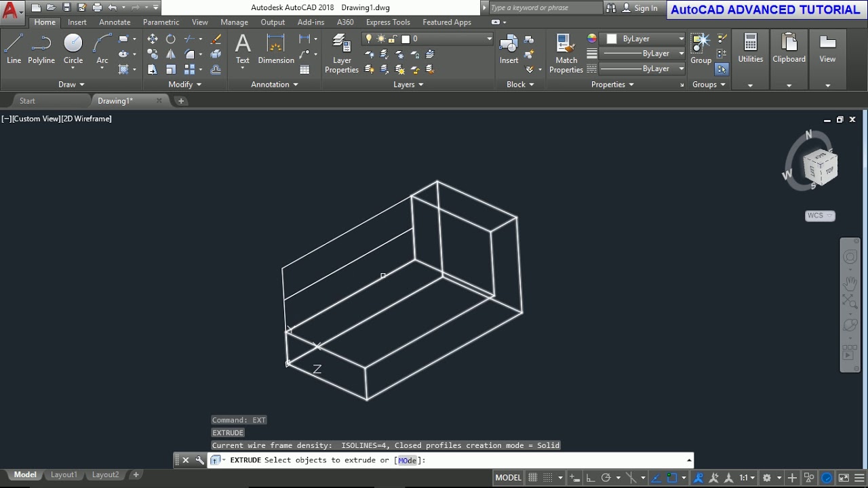The height and width of the screenshot is (488, 868).
Task: Expand the Draw panel
Action: 71,85
